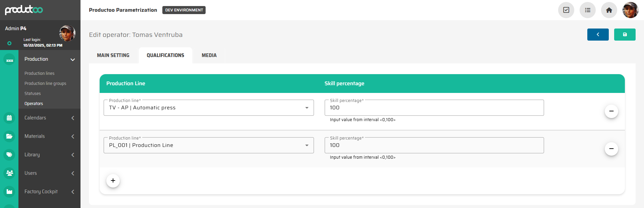Expand the Users menu section
The width and height of the screenshot is (644, 208).
[72, 173]
